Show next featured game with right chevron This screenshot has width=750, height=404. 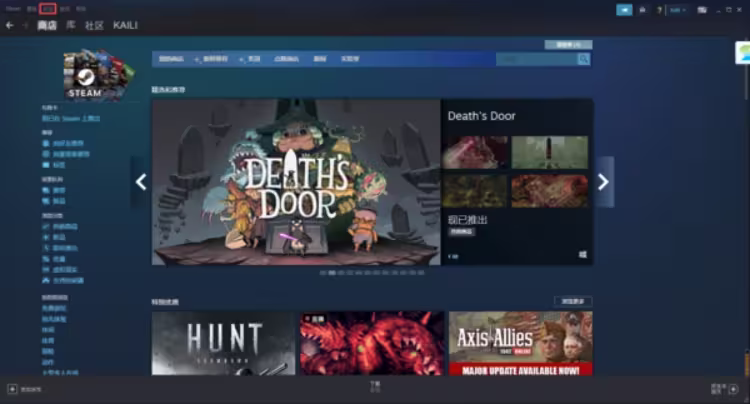click(x=604, y=182)
